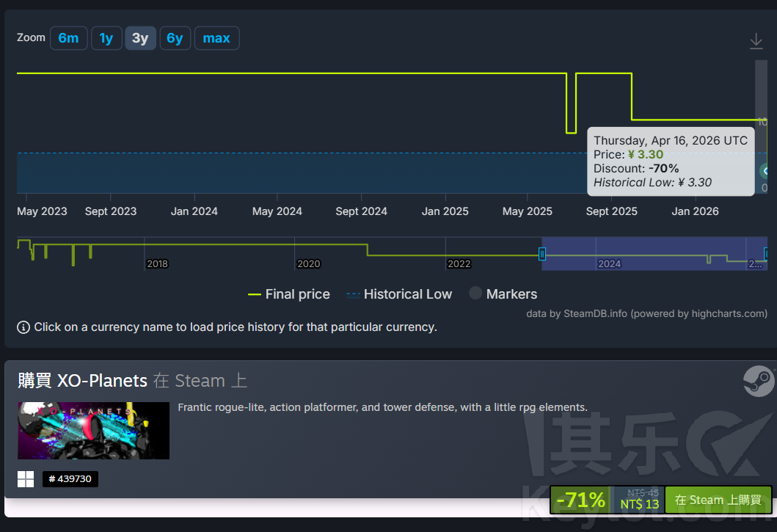Click the 在 Steam 上購買 button
This screenshot has width=777, height=532.
[x=718, y=500]
